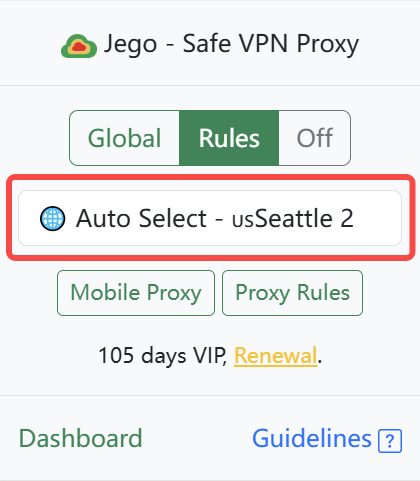Turn the proxy Off
This screenshot has width=420, height=481.
(x=314, y=138)
